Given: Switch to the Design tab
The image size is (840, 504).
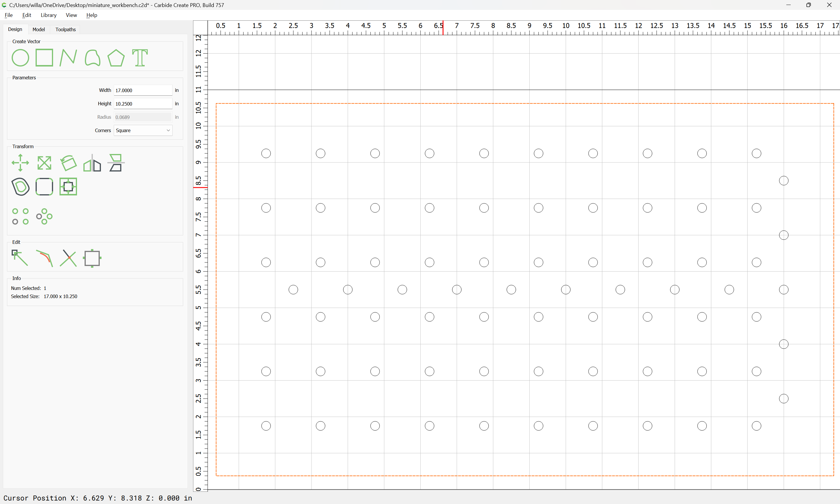Looking at the screenshot, I should 15,29.
